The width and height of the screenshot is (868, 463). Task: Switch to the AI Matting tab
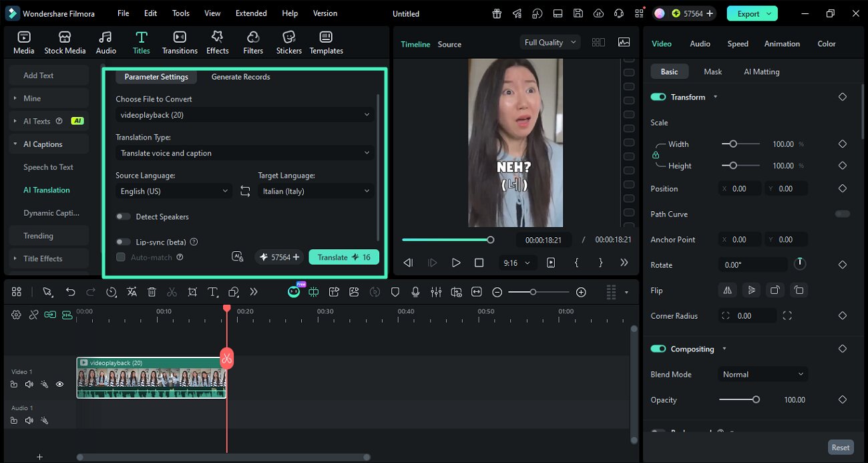point(762,71)
